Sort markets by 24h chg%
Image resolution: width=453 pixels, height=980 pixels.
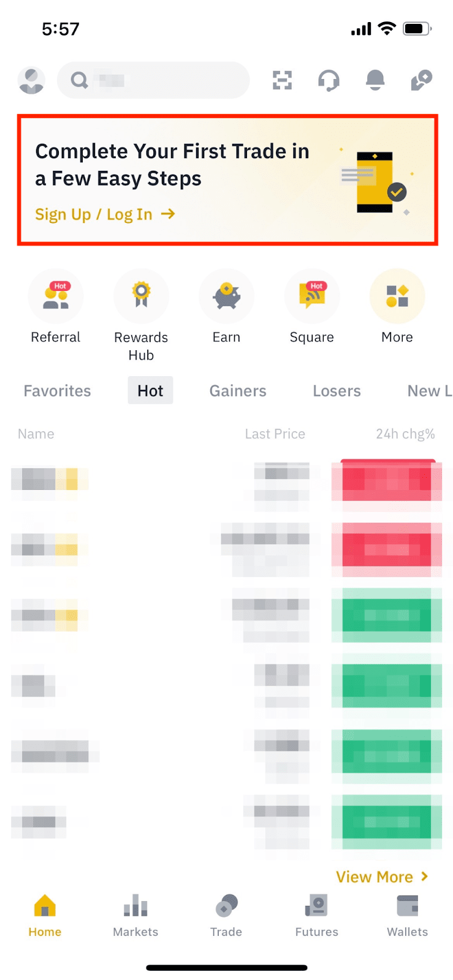pyautogui.click(x=405, y=434)
